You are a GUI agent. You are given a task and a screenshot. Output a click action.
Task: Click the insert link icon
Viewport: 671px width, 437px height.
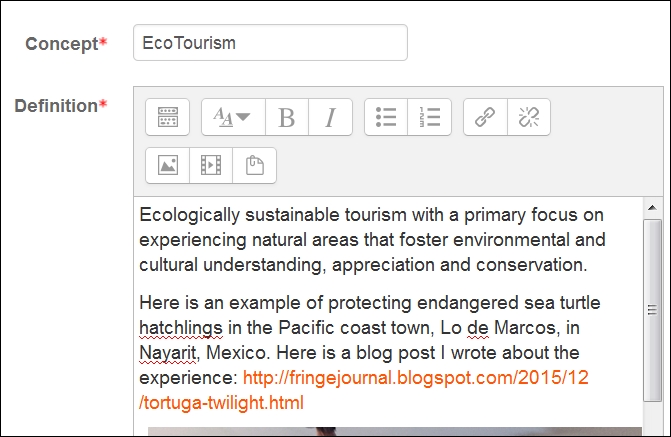(485, 117)
